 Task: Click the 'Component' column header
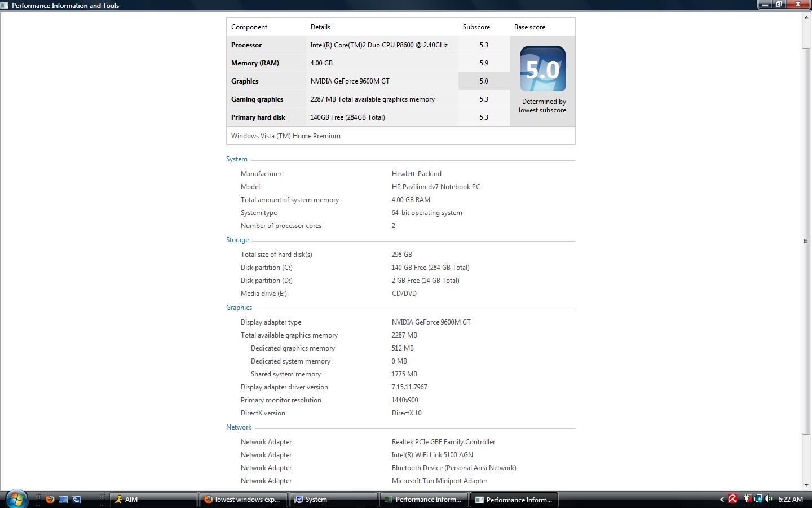coord(249,27)
